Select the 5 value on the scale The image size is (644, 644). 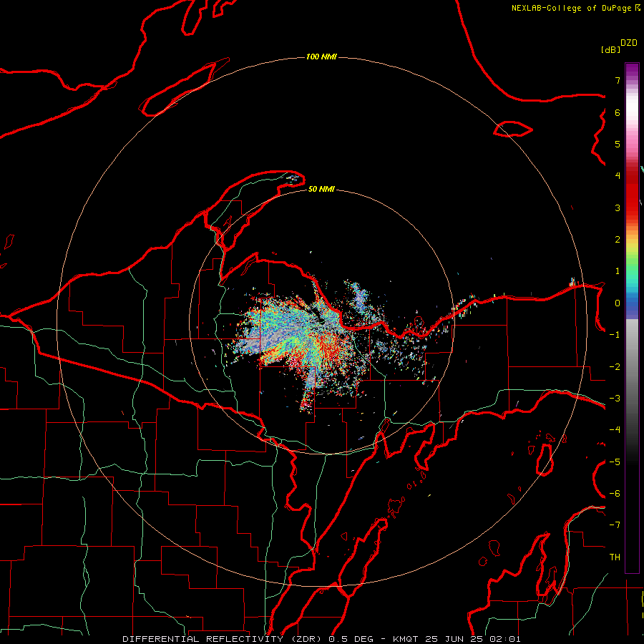618,144
